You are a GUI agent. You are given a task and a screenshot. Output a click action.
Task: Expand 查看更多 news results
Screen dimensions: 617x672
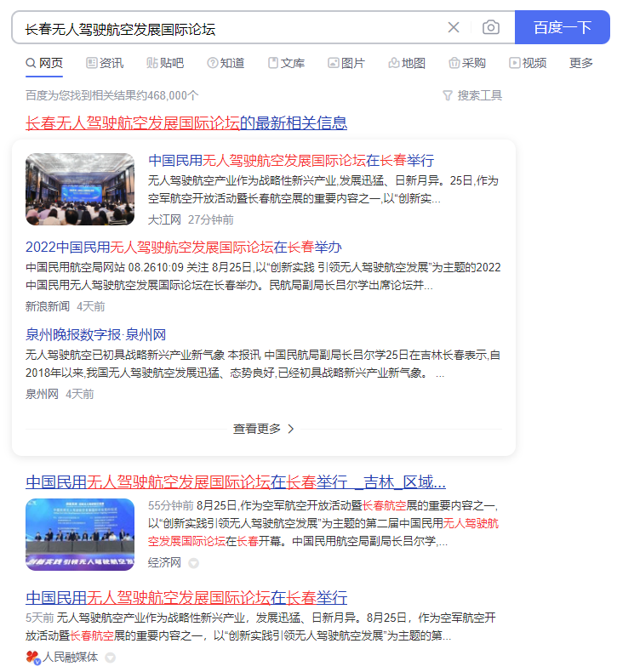(264, 429)
